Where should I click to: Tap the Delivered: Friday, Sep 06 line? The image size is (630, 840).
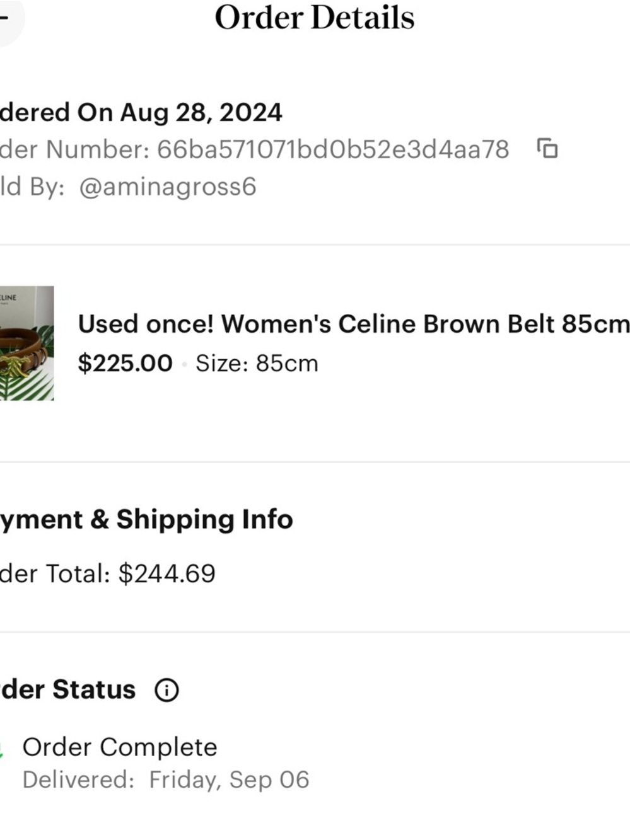(x=166, y=780)
